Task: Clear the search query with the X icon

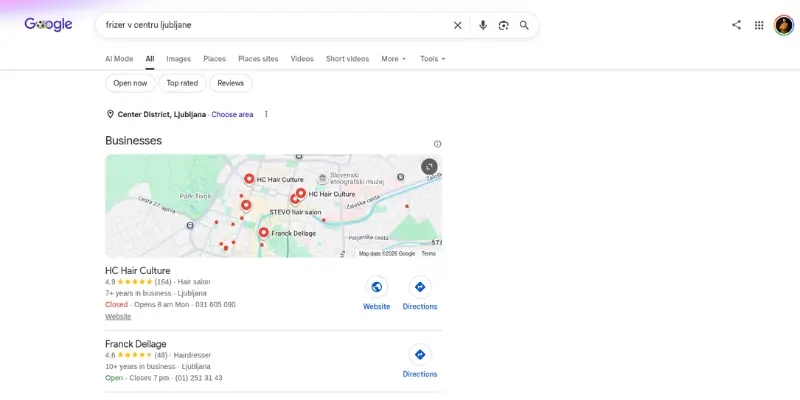Action: point(458,26)
